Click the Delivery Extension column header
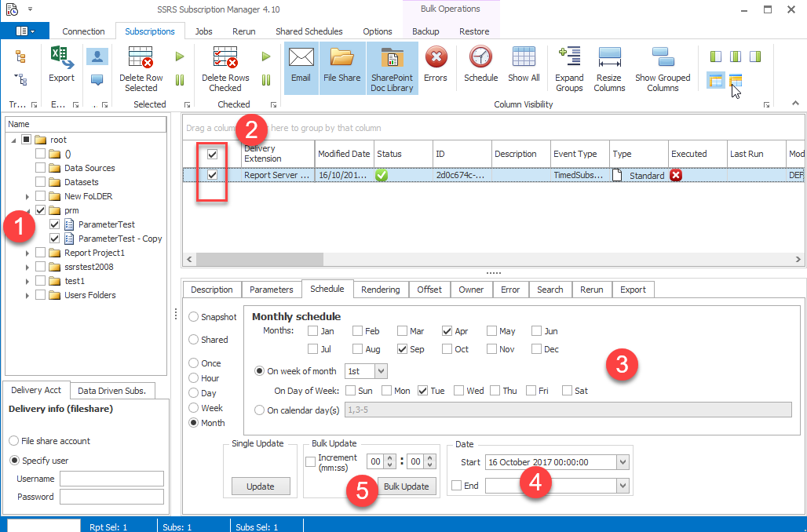807x532 pixels. coord(278,153)
